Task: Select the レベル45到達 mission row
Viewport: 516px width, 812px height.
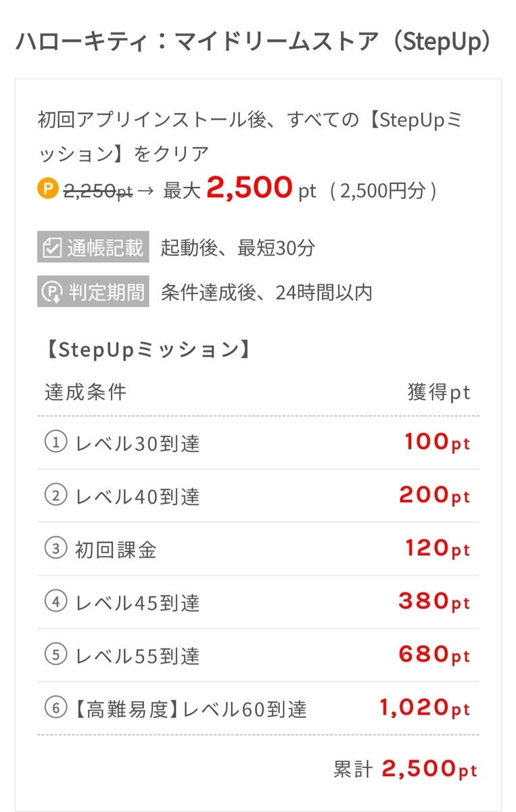Action: point(258,602)
